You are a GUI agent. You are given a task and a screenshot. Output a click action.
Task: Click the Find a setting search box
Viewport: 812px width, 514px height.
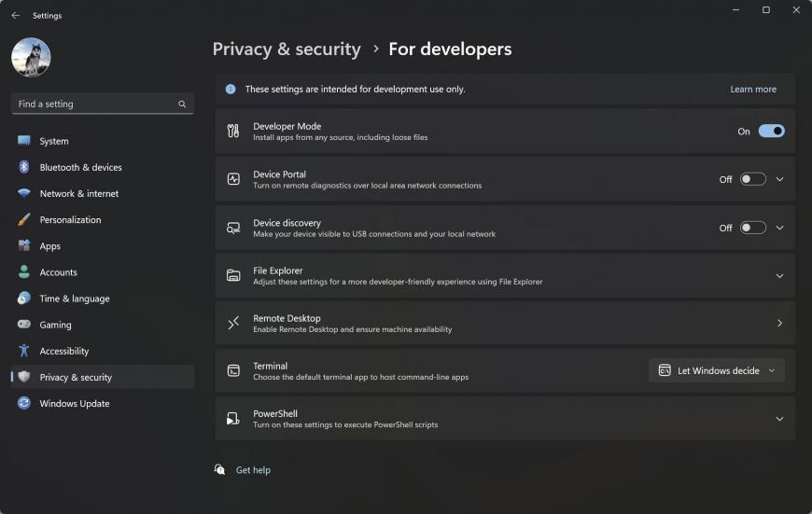(103, 104)
